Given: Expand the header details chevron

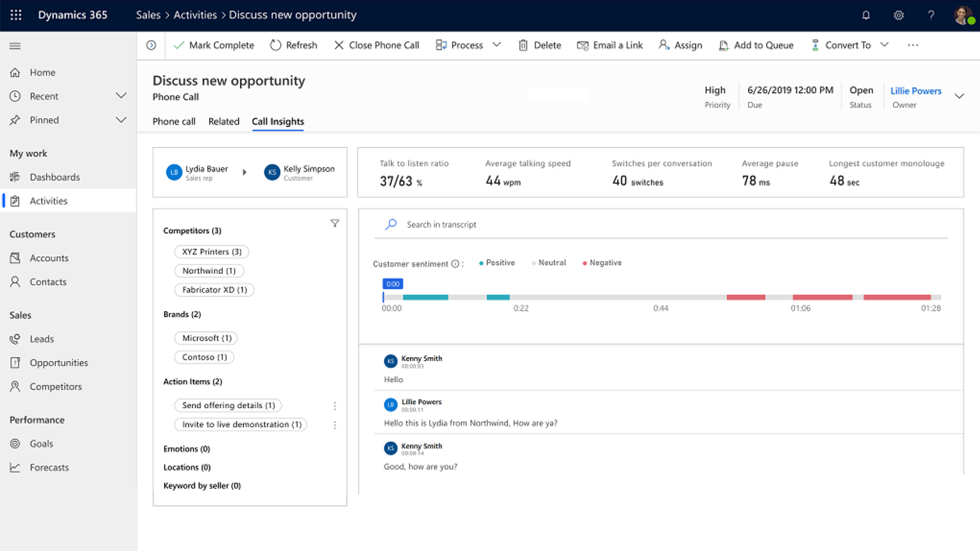Looking at the screenshot, I should coord(959,96).
